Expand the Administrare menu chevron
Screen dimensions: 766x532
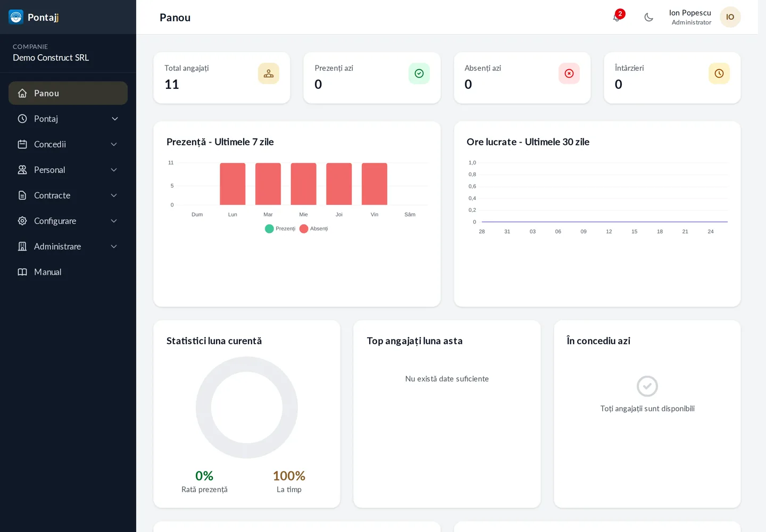[114, 246]
